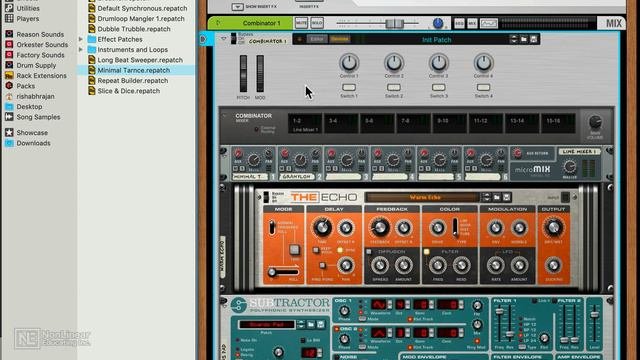Toggle The Echo delay Sync button
Image resolution: width=640 pixels, height=360 pixels.
(340, 250)
